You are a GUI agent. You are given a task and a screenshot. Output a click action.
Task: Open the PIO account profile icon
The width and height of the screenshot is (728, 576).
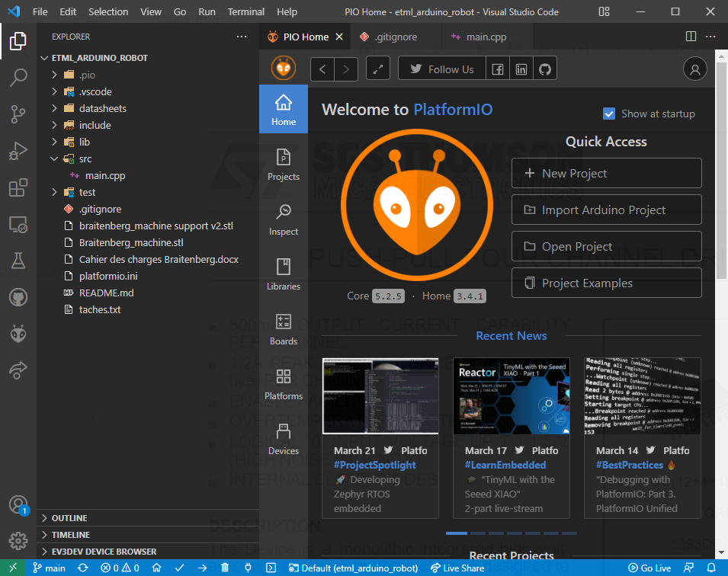pos(694,69)
